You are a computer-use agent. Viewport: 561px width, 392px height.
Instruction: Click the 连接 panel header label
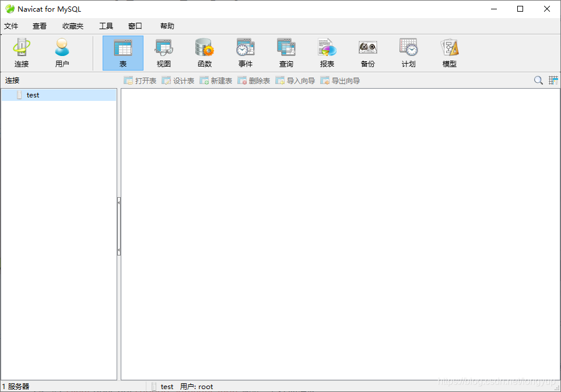12,80
